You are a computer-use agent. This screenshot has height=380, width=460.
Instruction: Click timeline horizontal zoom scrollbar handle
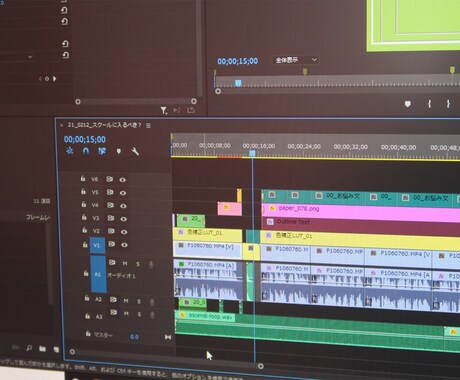261,366
